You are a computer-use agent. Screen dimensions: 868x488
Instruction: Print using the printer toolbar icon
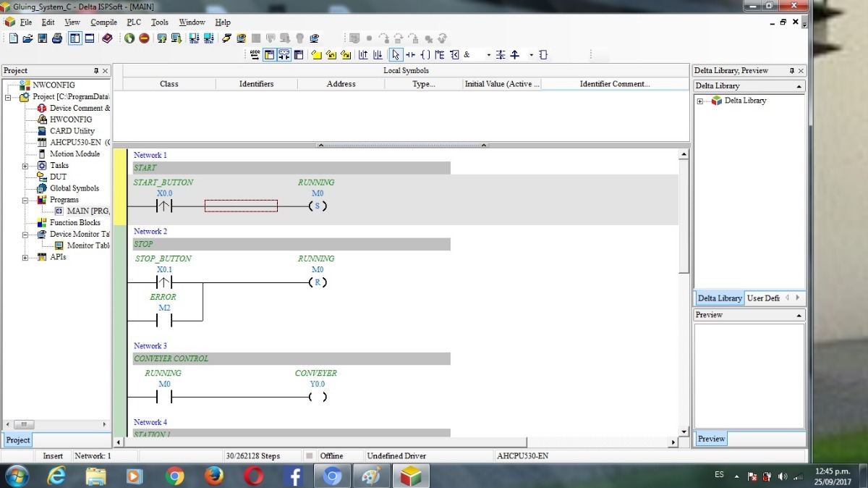(x=56, y=38)
